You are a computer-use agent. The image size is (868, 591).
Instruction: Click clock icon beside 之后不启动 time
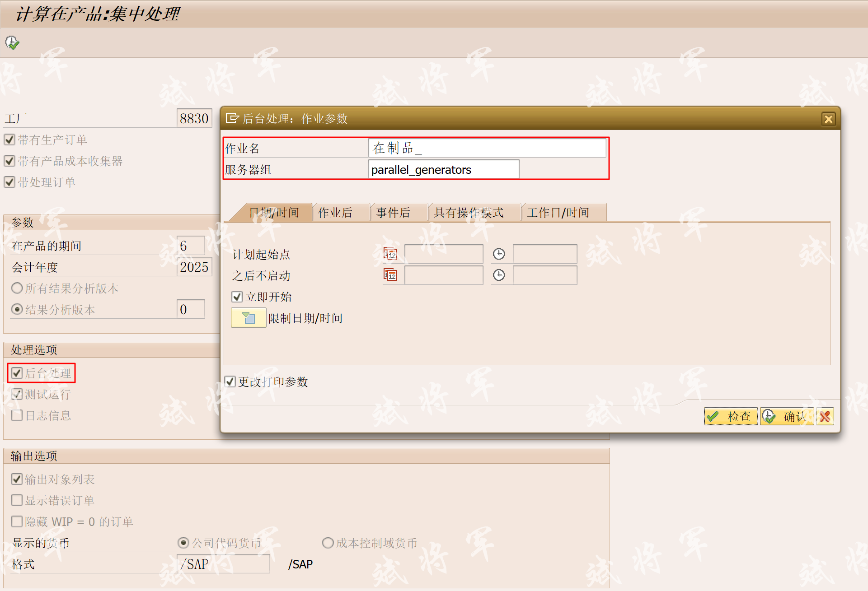pyautogui.click(x=499, y=275)
